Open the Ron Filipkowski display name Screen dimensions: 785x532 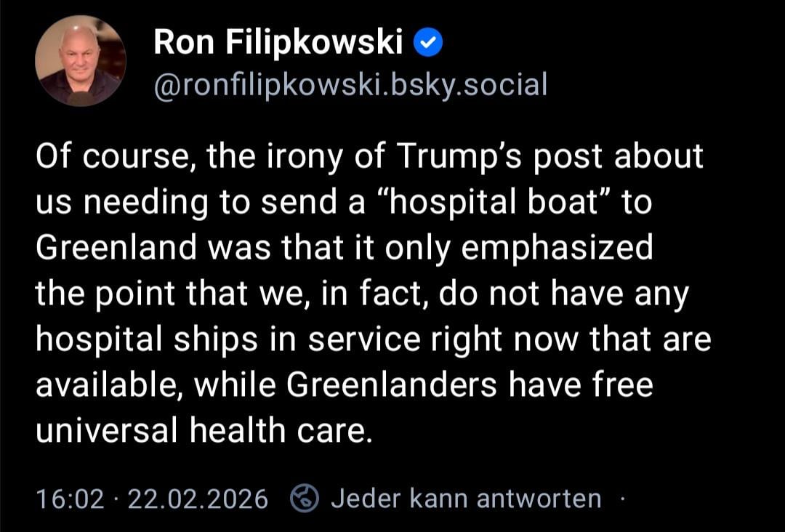(278, 44)
